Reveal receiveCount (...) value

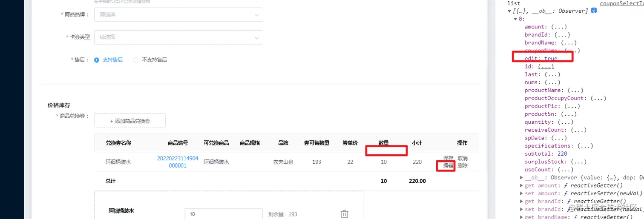tap(579, 130)
